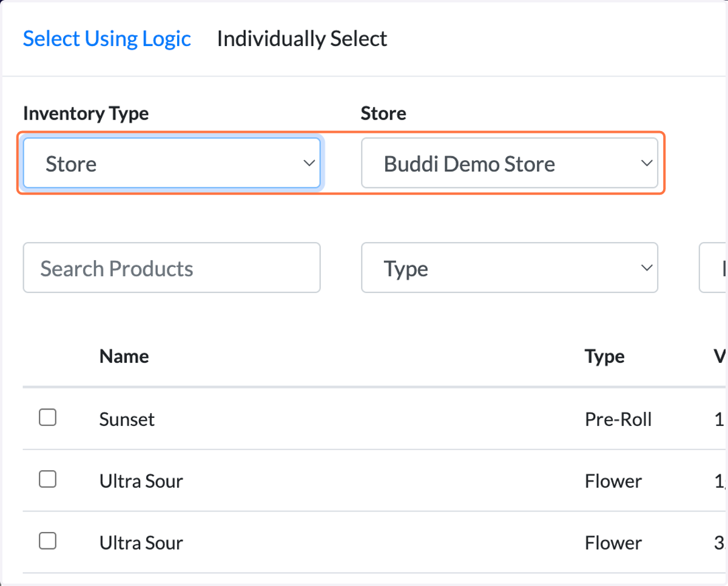This screenshot has width=728, height=586.
Task: Open the Inventory Type dropdown
Action: pyautogui.click(x=172, y=163)
